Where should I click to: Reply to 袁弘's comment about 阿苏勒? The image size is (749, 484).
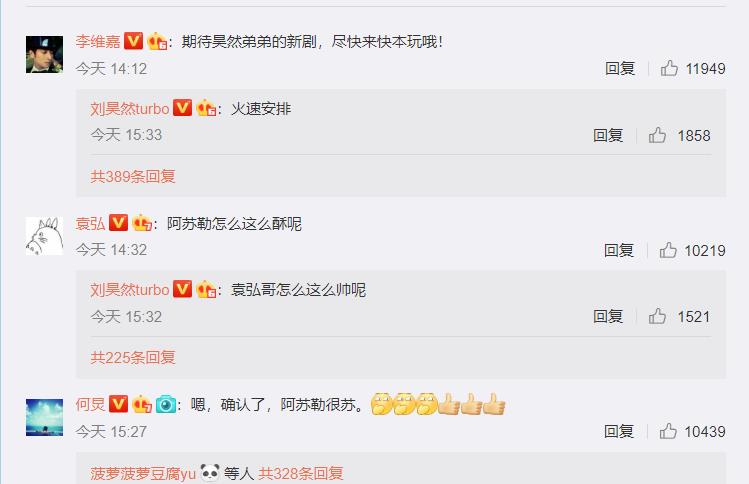619,250
